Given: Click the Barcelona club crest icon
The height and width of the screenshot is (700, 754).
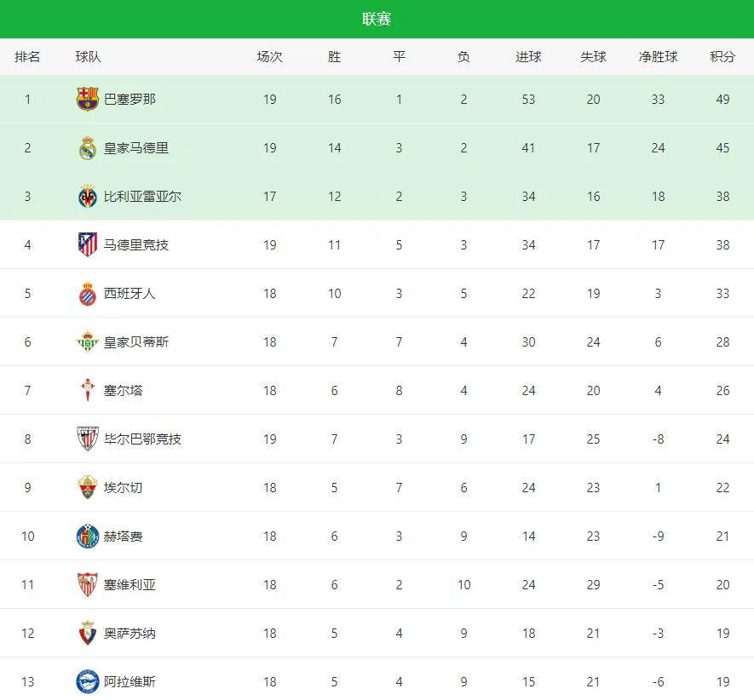Looking at the screenshot, I should pyautogui.click(x=88, y=99).
